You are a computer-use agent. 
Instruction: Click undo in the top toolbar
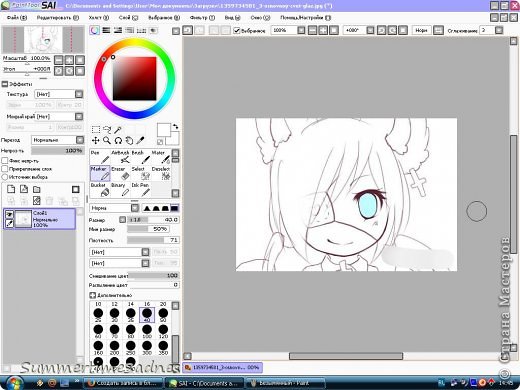(188, 30)
